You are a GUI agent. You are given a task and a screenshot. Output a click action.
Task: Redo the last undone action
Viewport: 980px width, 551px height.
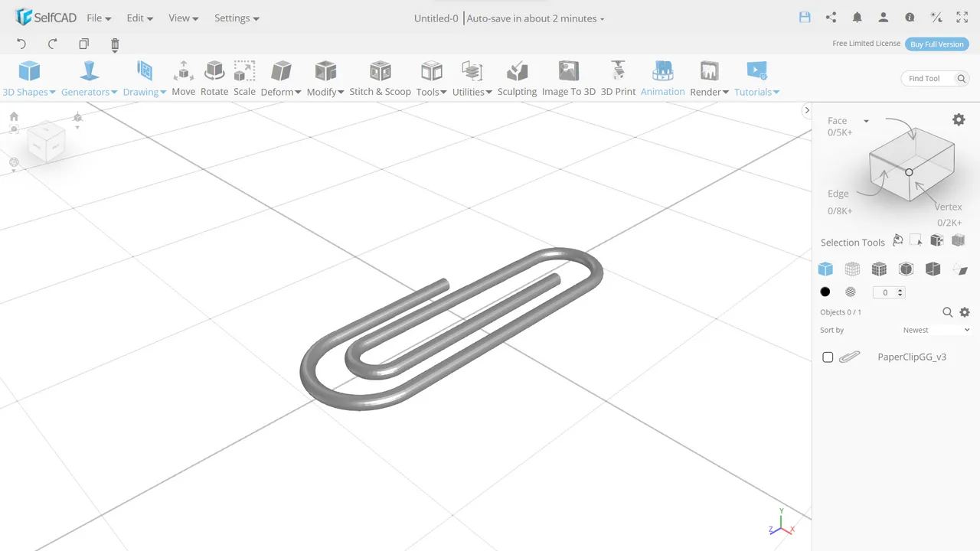tap(53, 44)
